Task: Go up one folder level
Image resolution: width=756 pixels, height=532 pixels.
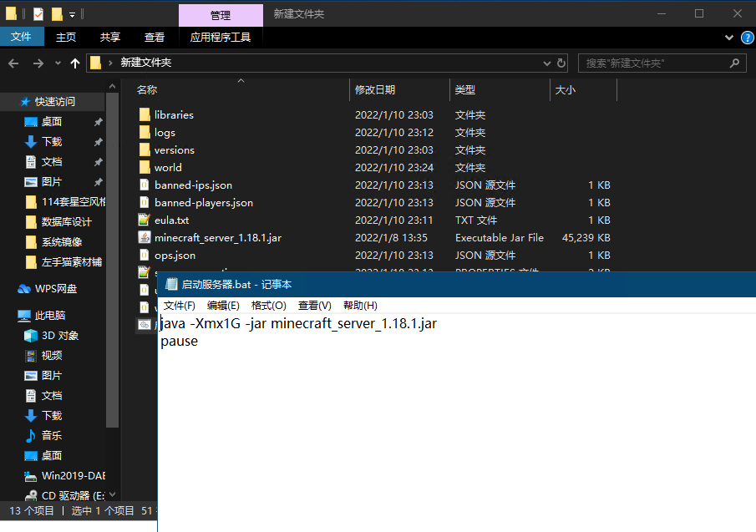Action: [74, 63]
